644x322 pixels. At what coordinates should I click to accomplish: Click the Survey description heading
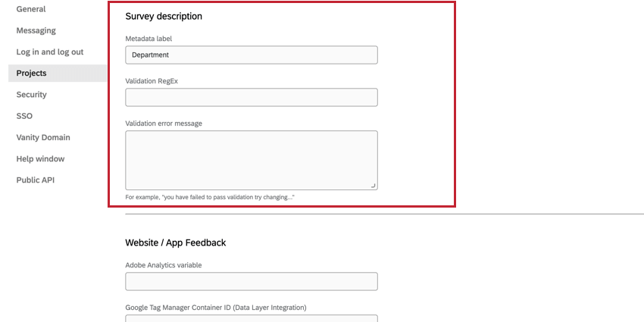(164, 16)
